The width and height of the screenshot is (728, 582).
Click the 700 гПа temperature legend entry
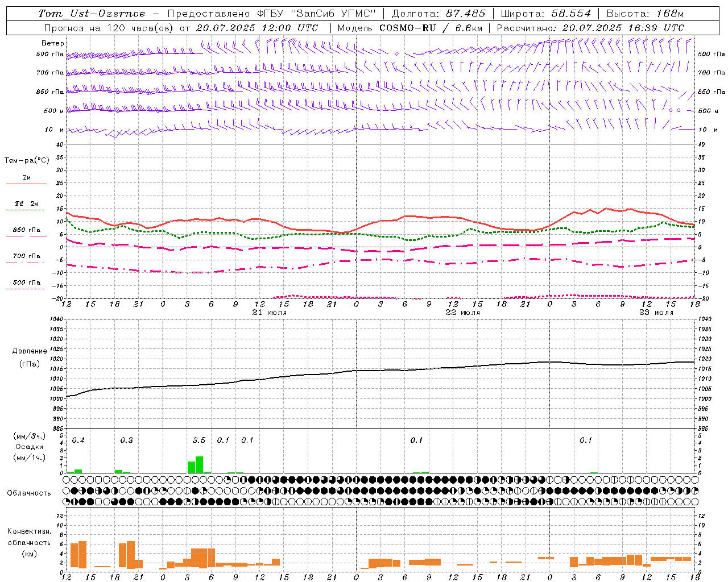click(x=27, y=256)
